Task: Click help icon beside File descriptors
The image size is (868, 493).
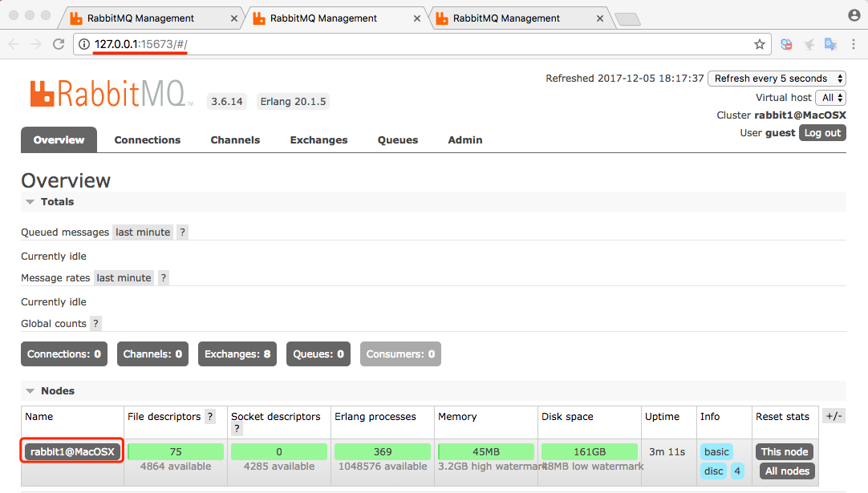Action: coord(210,417)
